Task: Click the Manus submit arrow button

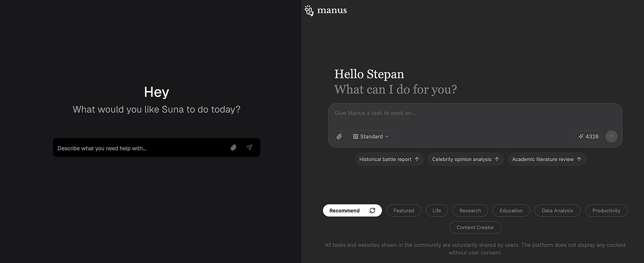Action: pos(612,137)
